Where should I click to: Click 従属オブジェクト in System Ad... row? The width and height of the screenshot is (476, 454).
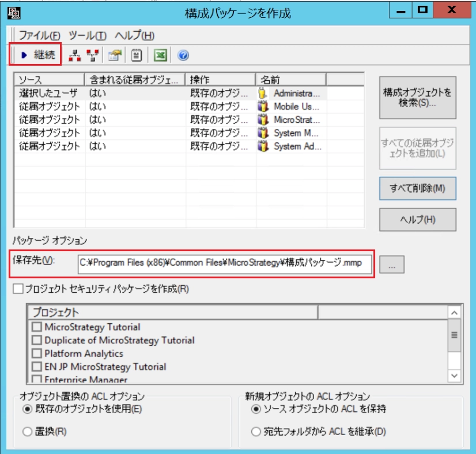pyautogui.click(x=50, y=146)
